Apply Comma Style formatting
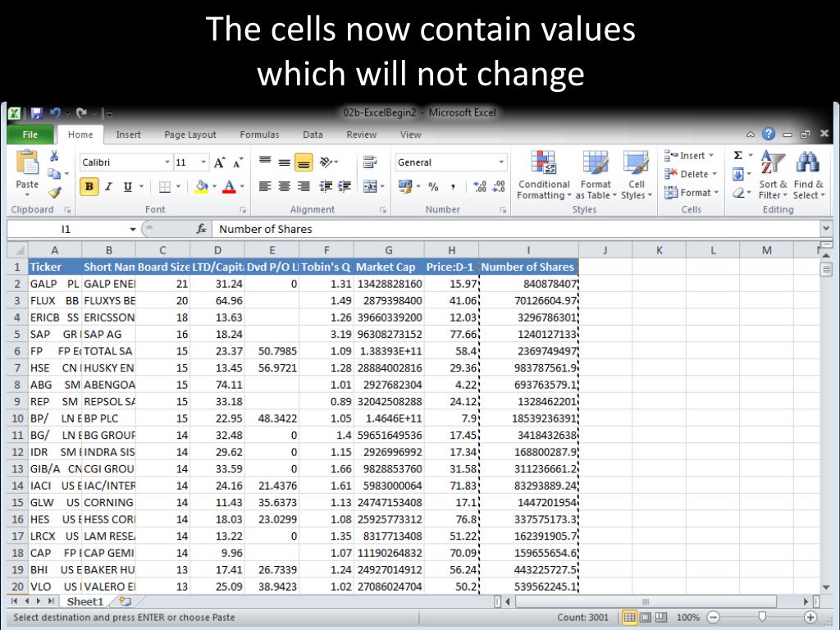This screenshot has width=840, height=630. point(453,186)
